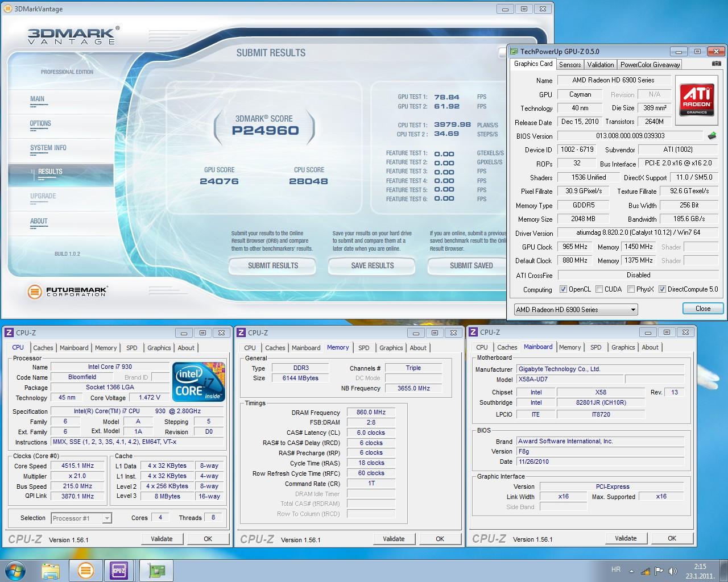Image resolution: width=728 pixels, height=582 pixels.
Task: Open the Processor #1 selection dropdown
Action: click(81, 518)
